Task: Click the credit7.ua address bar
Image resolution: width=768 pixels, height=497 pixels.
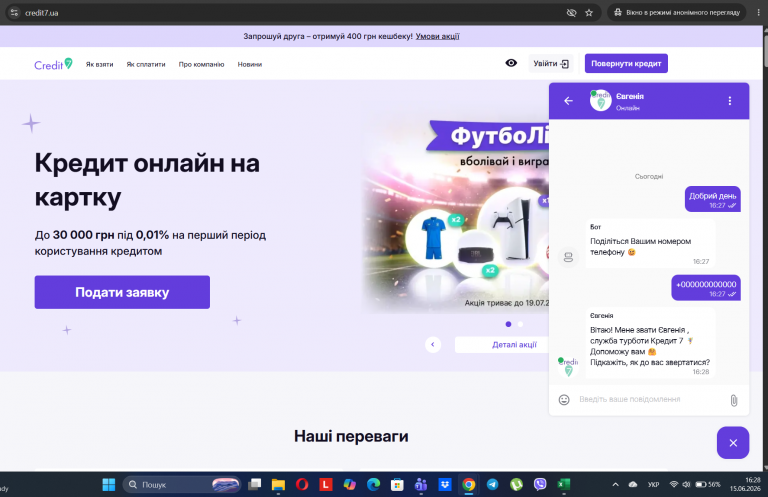Action: coord(294,13)
